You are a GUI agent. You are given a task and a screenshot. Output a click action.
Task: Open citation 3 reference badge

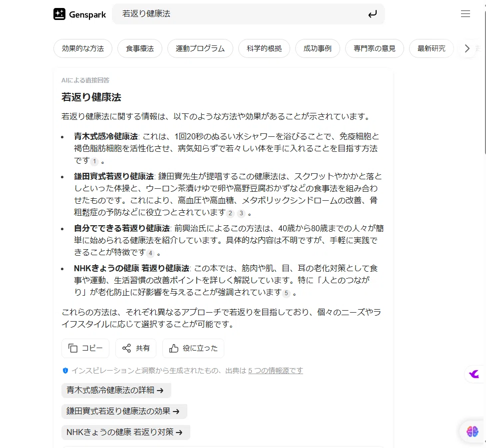pyautogui.click(x=241, y=213)
